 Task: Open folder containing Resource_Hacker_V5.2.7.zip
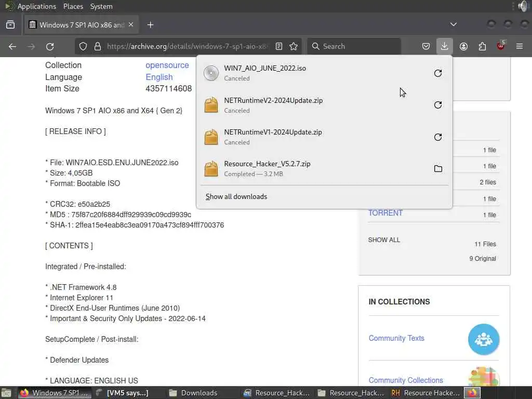(x=437, y=169)
